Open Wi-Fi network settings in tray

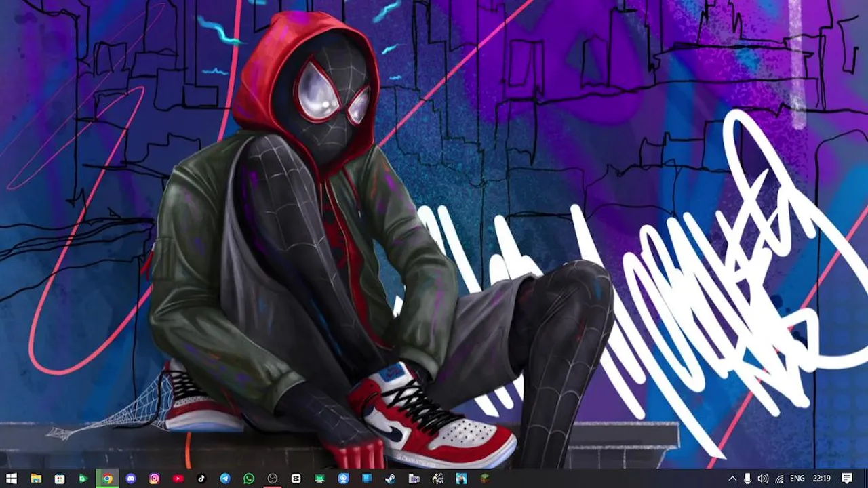coord(780,479)
